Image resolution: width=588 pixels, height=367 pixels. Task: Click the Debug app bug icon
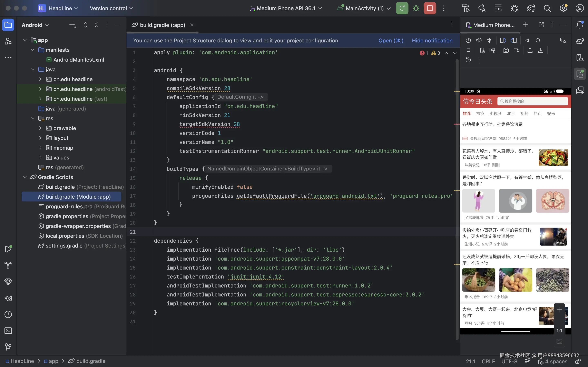416,8
